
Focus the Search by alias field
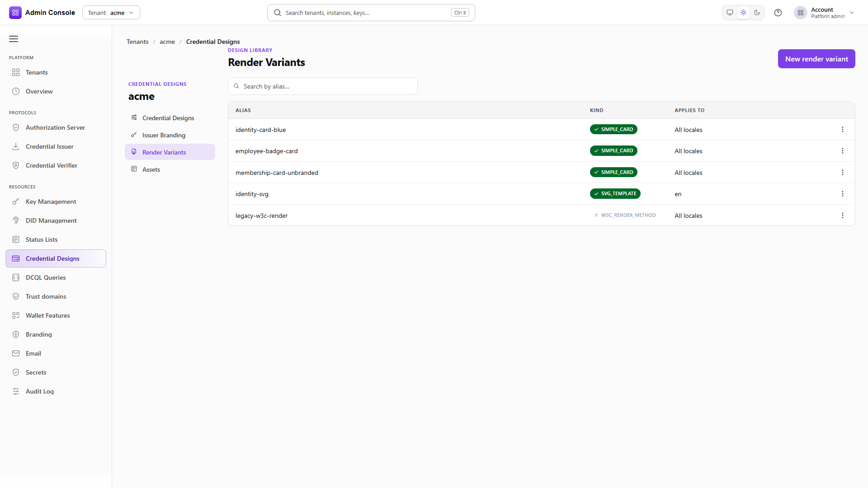coord(323,86)
